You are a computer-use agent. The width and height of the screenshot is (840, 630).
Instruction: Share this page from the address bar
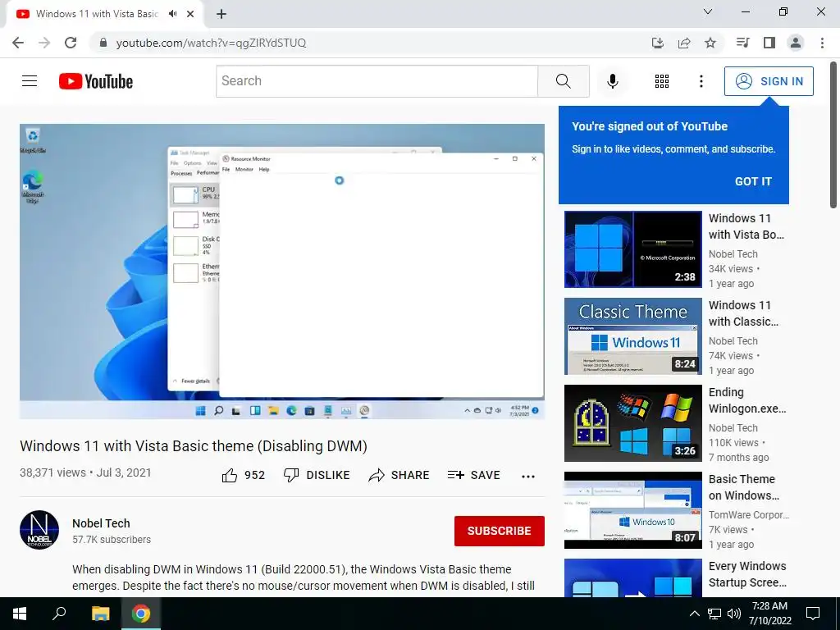(x=683, y=43)
